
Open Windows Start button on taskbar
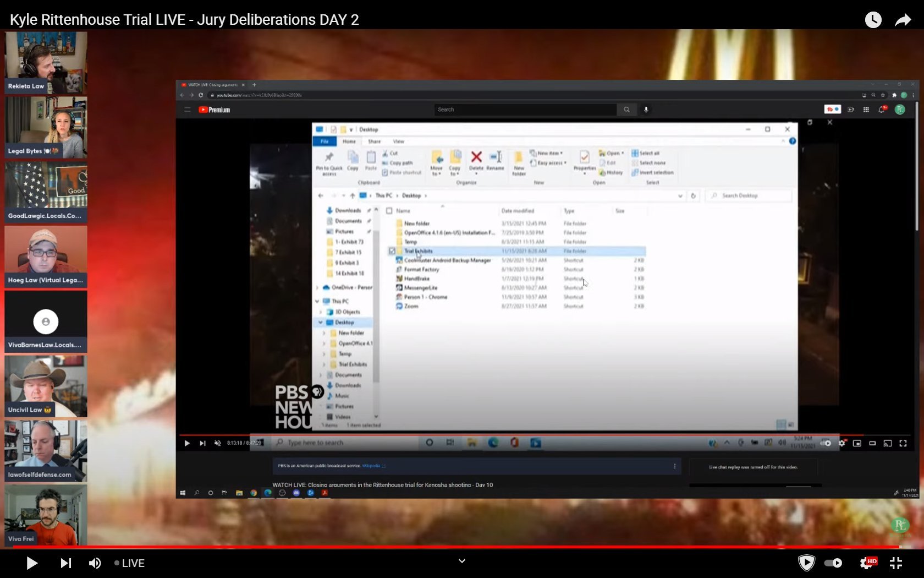click(x=183, y=493)
